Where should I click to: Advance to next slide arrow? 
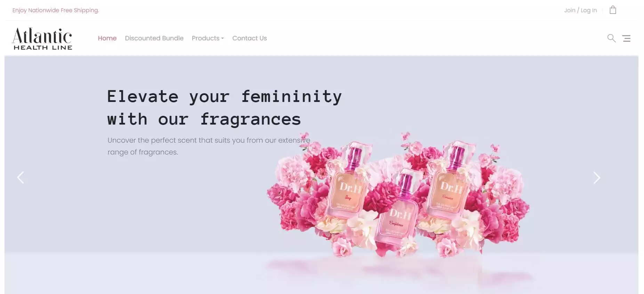click(597, 178)
